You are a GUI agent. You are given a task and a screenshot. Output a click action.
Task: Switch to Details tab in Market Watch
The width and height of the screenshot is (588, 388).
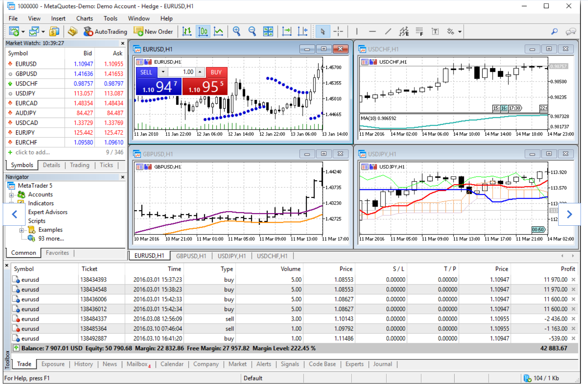pos(51,165)
